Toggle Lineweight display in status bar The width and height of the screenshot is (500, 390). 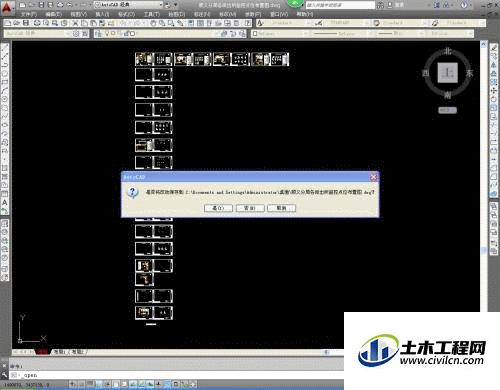[x=158, y=384]
